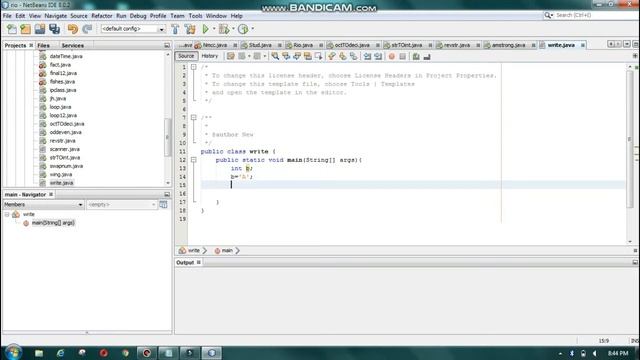Image resolution: width=640 pixels, height=360 pixels.
Task: Open the File menu
Action: pyautogui.click(x=7, y=16)
